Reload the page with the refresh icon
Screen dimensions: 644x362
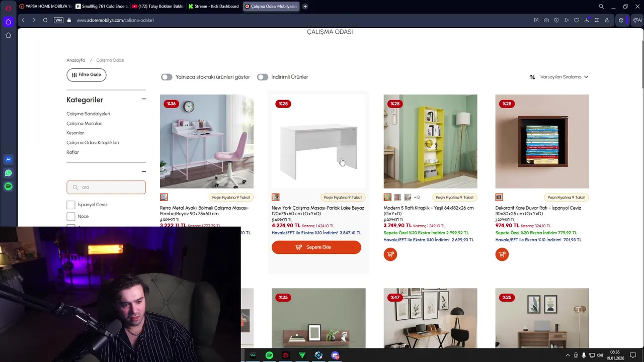click(x=45, y=20)
